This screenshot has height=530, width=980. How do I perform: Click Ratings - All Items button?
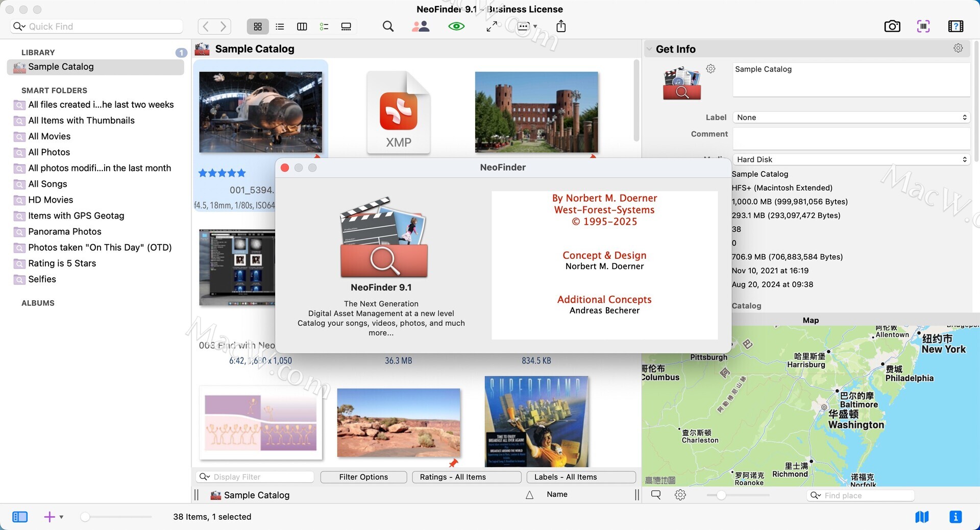coord(466,477)
